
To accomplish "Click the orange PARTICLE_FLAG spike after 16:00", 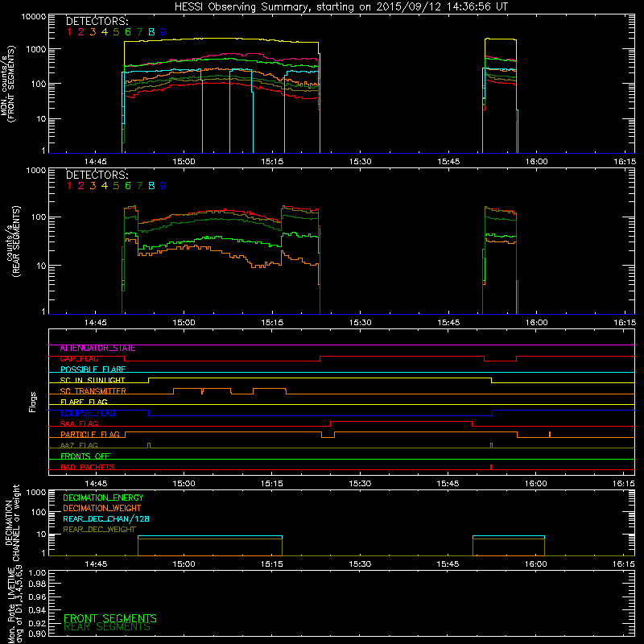I will click(550, 434).
